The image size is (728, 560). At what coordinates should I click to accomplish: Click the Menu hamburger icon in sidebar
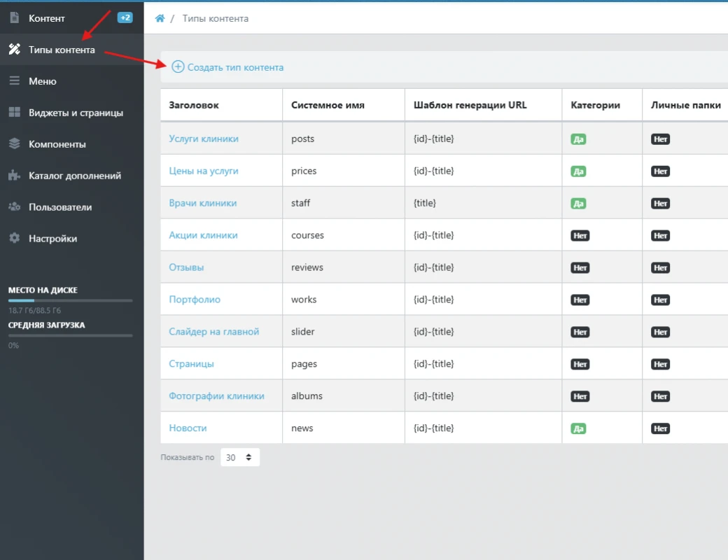14,81
